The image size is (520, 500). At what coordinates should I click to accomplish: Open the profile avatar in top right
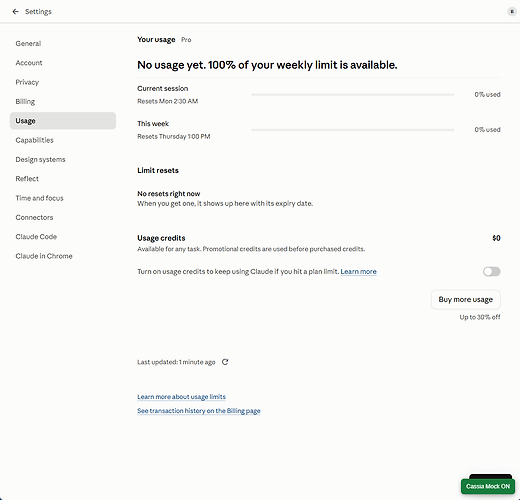pos(512,12)
